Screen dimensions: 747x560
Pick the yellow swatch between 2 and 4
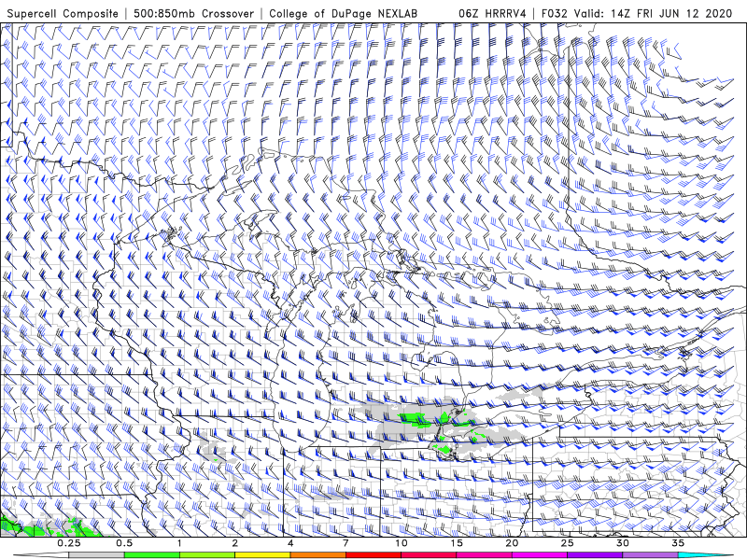[x=262, y=555]
